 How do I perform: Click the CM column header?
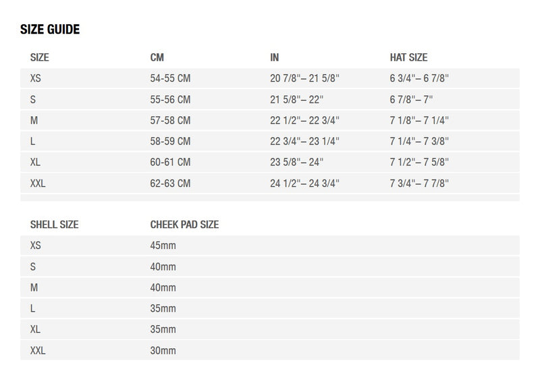coord(157,58)
